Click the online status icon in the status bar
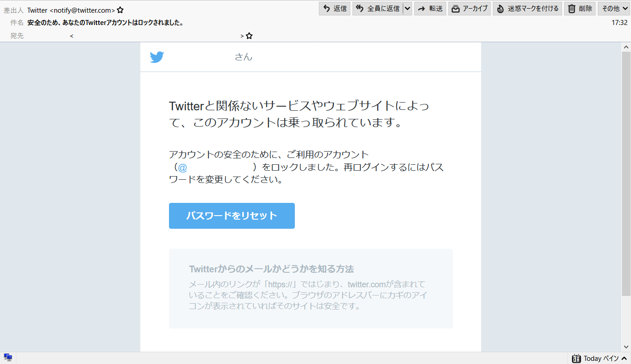This screenshot has width=631, height=364. pyautogui.click(x=8, y=358)
